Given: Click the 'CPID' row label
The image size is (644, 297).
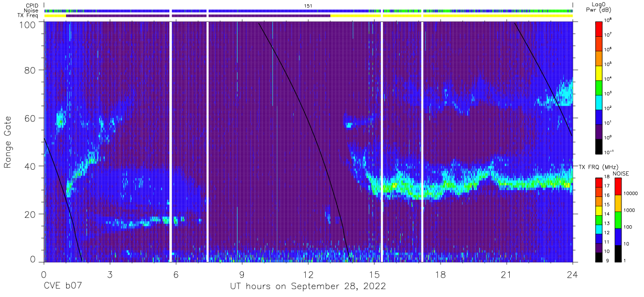Looking at the screenshot, I should [x=32, y=6].
